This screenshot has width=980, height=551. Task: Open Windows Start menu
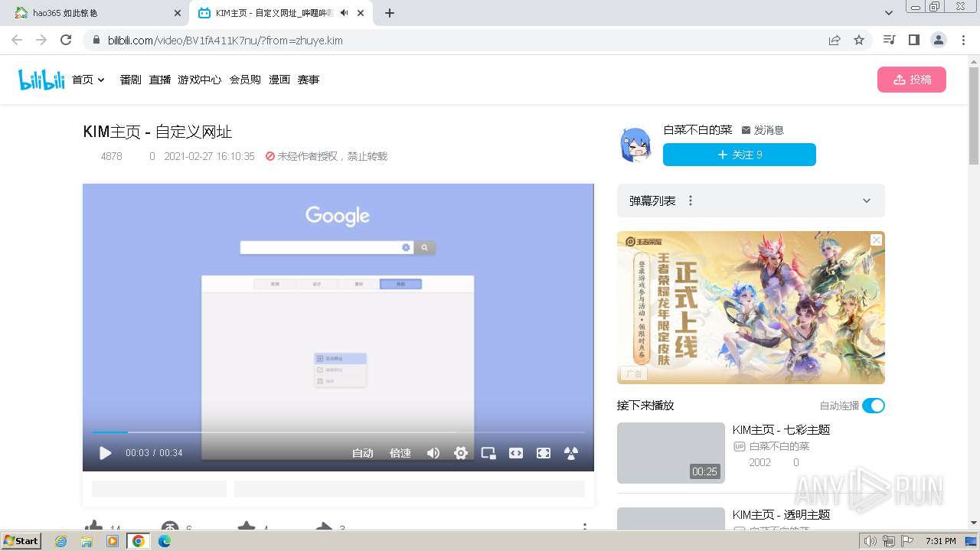tap(21, 541)
